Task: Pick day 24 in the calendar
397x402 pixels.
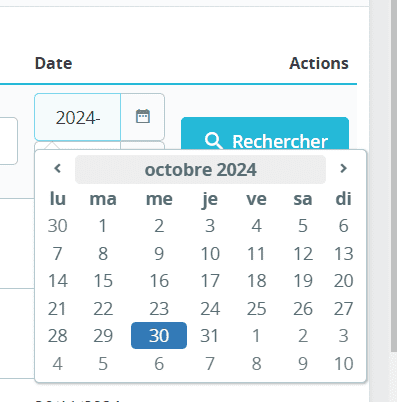Action: click(x=210, y=309)
